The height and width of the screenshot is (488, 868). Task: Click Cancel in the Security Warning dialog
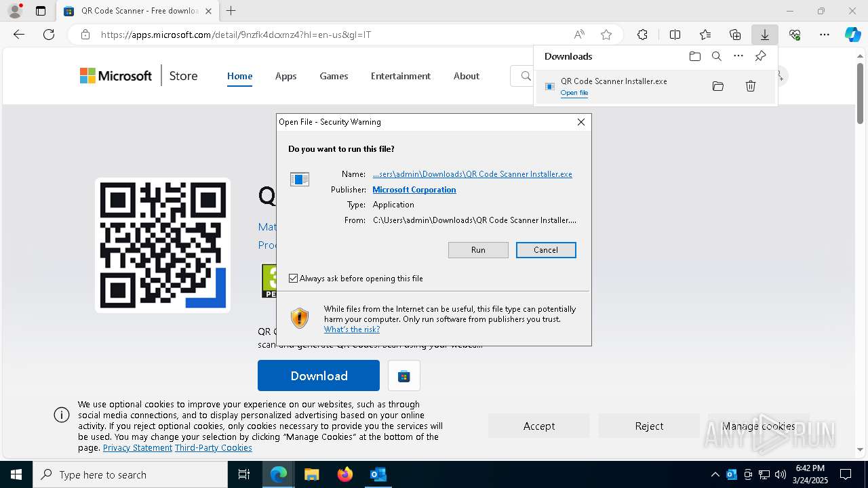(546, 250)
